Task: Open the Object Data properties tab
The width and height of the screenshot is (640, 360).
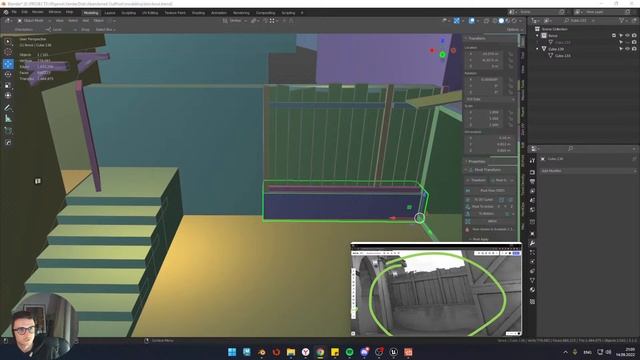Action: (x=532, y=280)
